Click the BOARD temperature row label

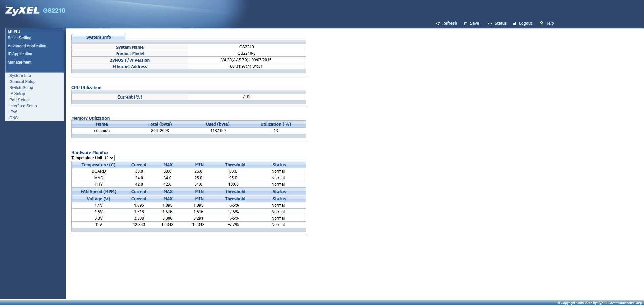(99, 171)
